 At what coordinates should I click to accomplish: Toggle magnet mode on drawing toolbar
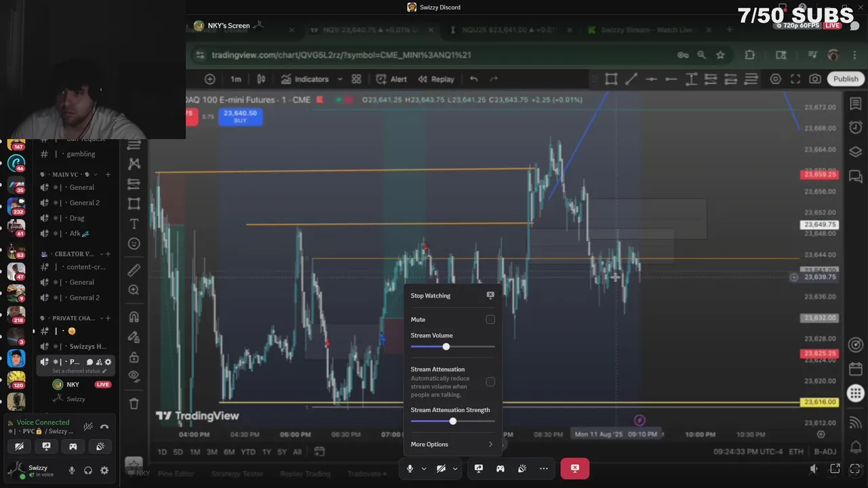(x=134, y=317)
